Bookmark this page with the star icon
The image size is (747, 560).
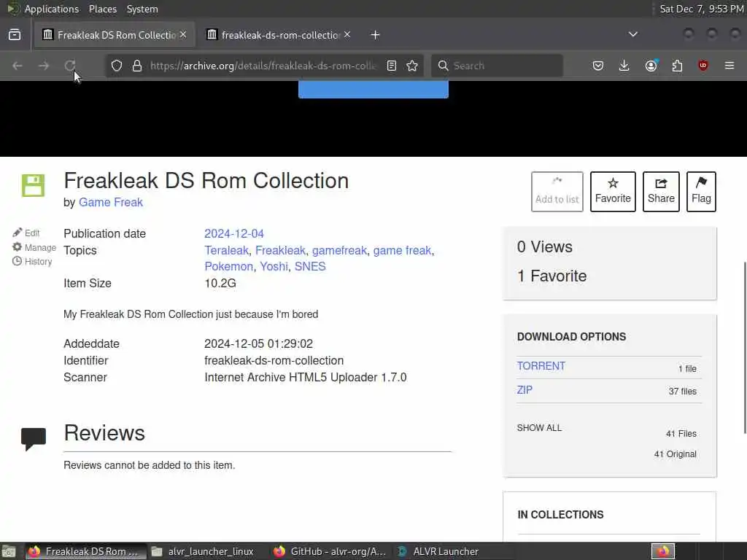point(413,66)
